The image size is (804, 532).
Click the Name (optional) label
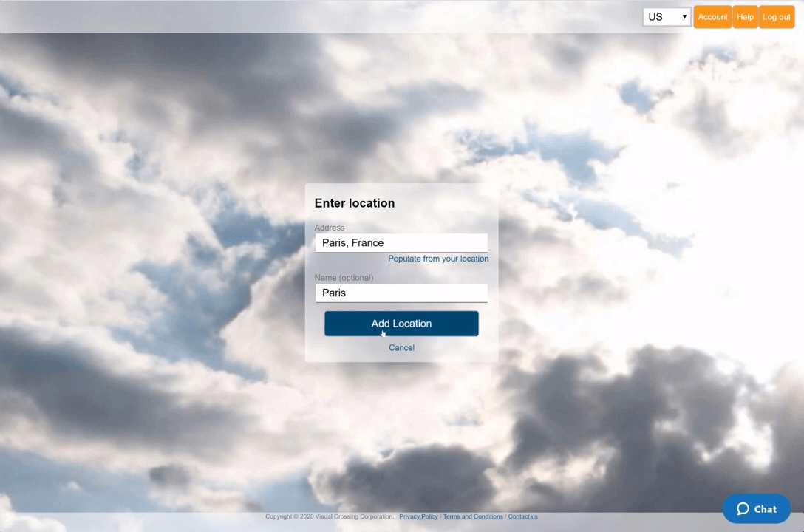click(x=344, y=278)
